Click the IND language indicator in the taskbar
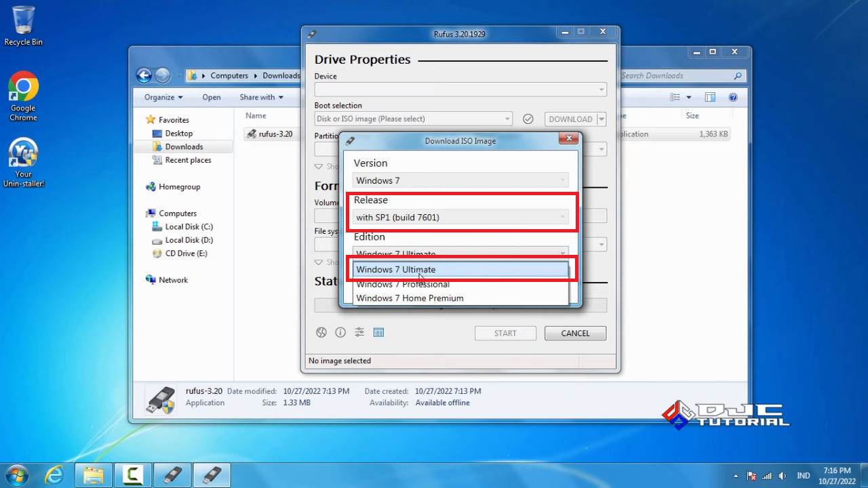868x488 pixels. pos(803,476)
